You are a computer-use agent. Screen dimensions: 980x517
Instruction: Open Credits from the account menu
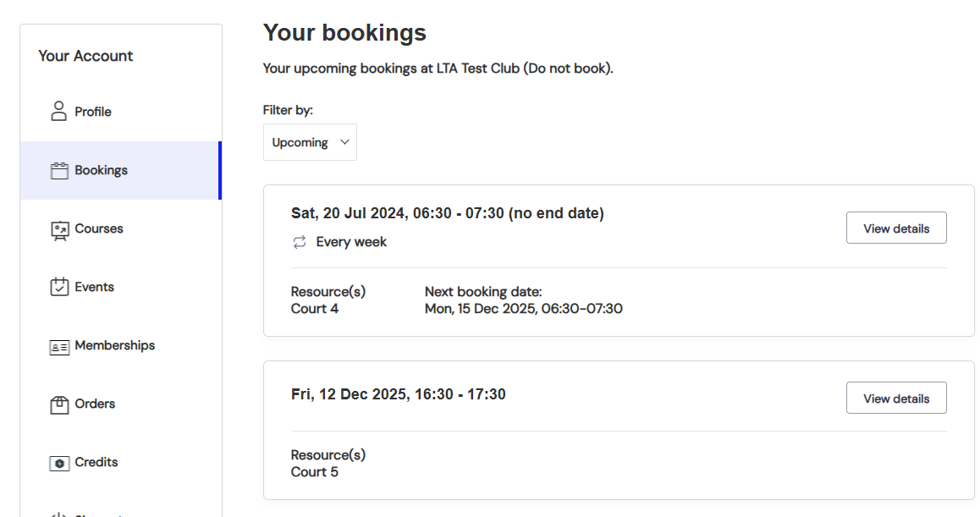pos(96,462)
